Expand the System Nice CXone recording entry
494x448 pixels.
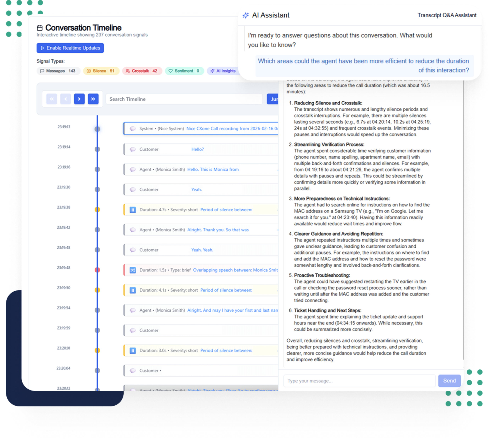click(201, 129)
